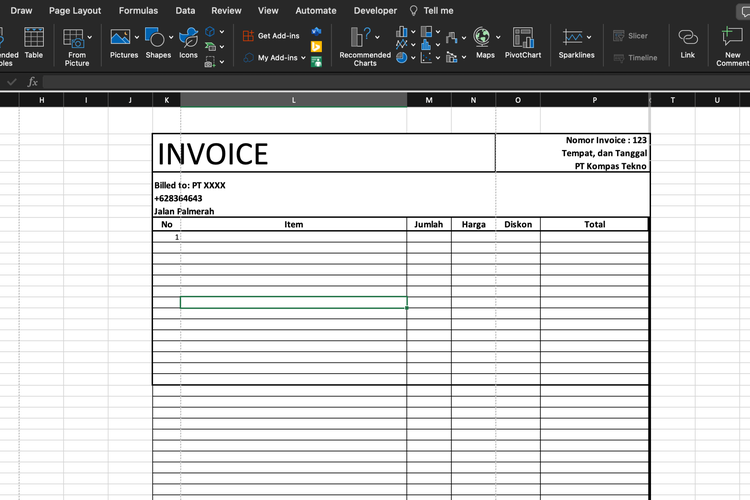Select the 'Jumlah' header cell
The height and width of the screenshot is (500, 750).
pyautogui.click(x=429, y=224)
